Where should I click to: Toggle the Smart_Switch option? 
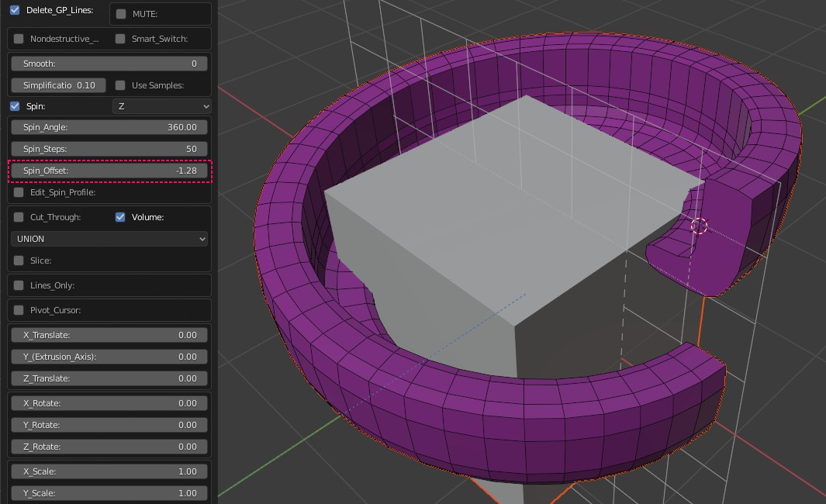tap(120, 39)
